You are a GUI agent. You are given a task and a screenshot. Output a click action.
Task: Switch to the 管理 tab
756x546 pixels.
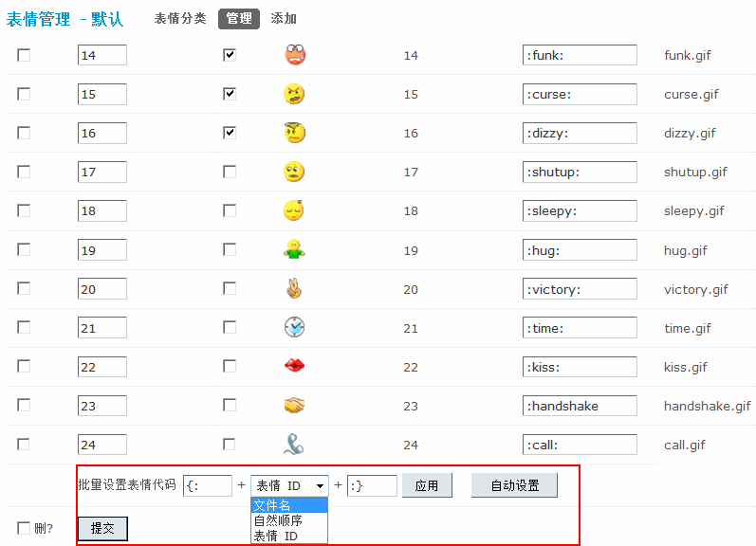[239, 19]
